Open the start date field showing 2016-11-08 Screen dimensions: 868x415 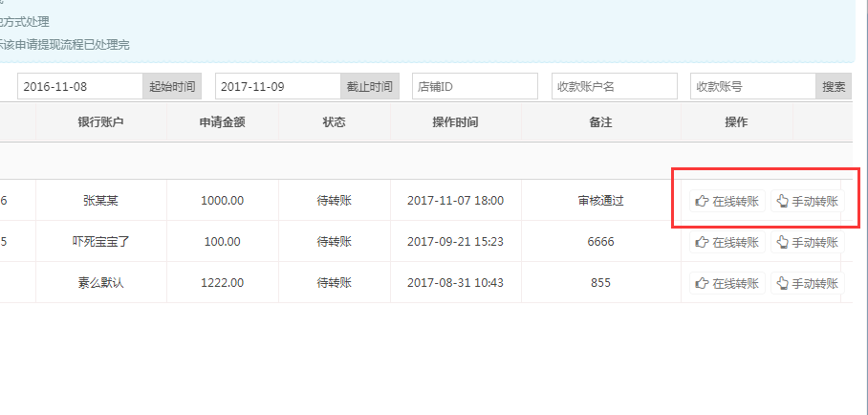tap(80, 86)
